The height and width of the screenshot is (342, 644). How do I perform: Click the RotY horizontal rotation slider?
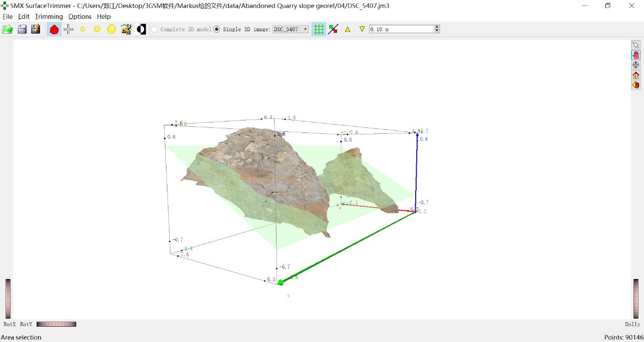[x=56, y=324]
